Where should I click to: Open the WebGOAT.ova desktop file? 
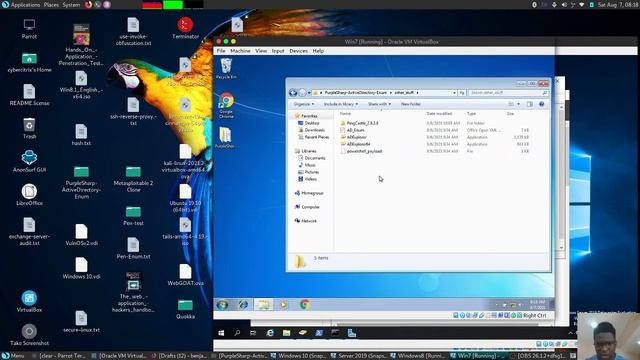tap(185, 275)
